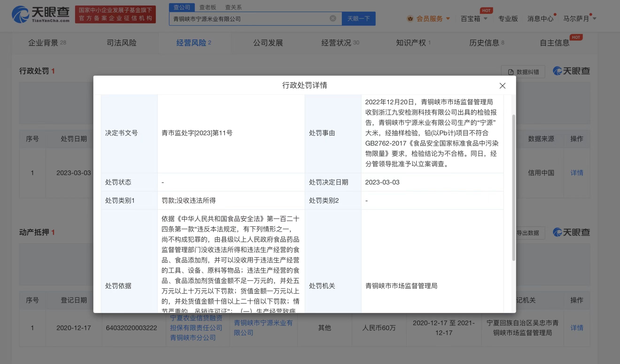Clear the company search field text
This screenshot has height=364, width=620.
coord(333,18)
